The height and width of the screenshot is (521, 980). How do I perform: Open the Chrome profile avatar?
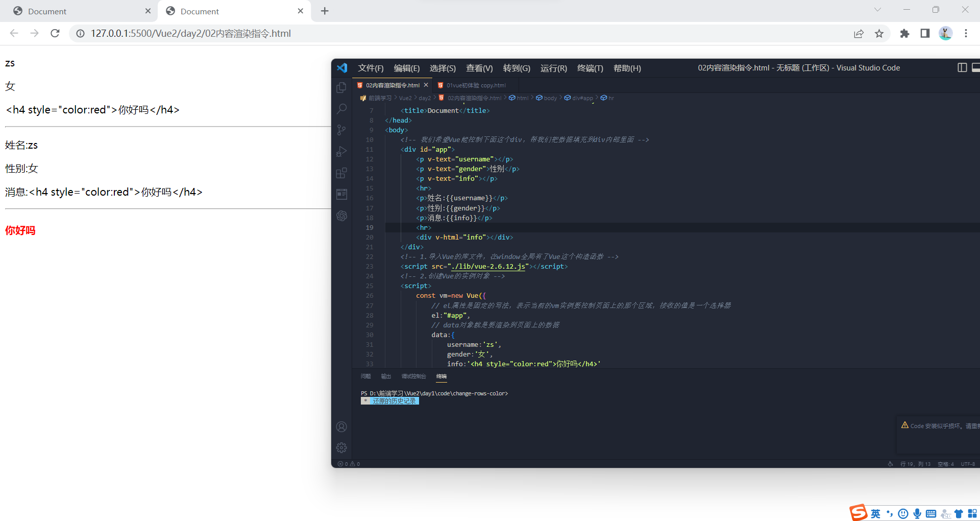tap(945, 33)
